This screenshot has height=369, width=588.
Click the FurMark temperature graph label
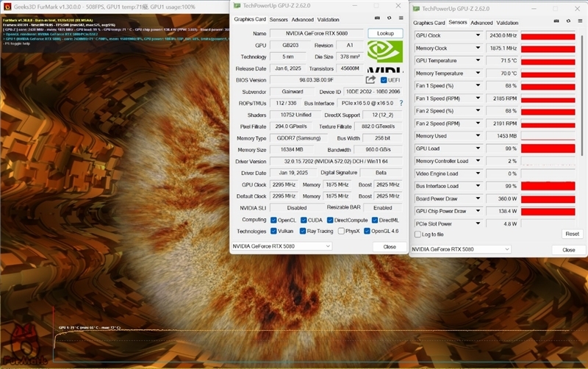[x=89, y=328]
